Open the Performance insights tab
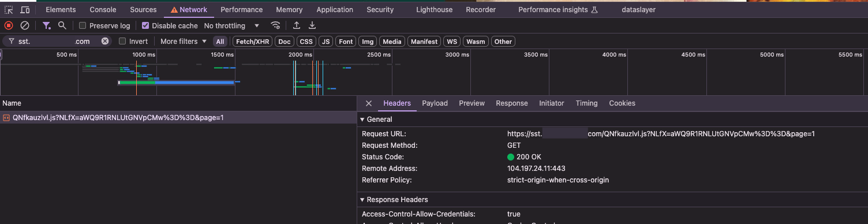This screenshot has height=224, width=868. pos(558,10)
